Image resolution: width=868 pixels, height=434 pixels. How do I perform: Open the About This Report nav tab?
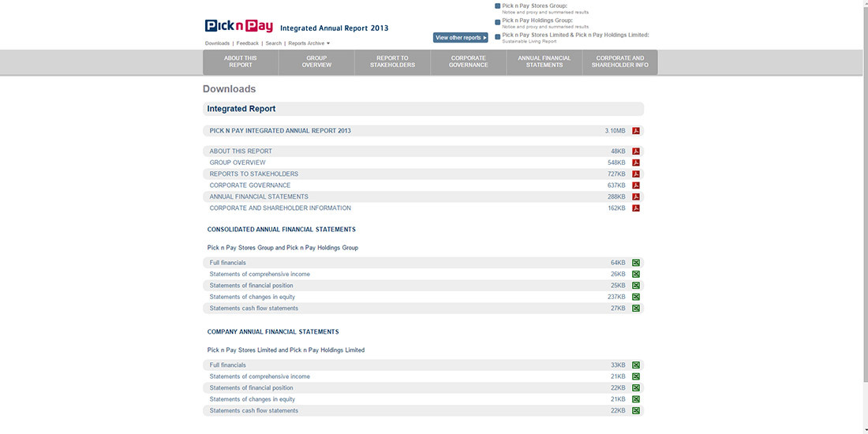tap(240, 62)
